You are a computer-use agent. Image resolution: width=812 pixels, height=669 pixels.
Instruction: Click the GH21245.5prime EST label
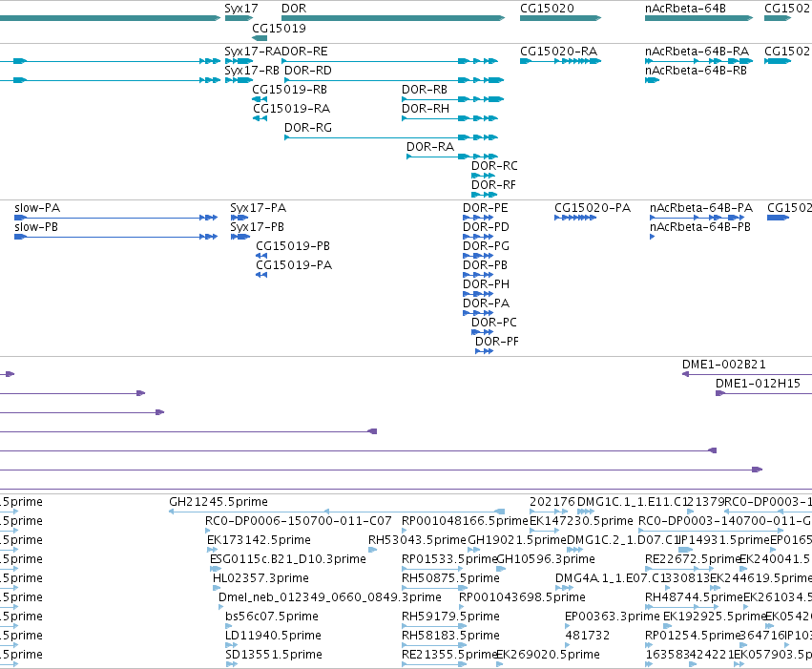pyautogui.click(x=218, y=502)
